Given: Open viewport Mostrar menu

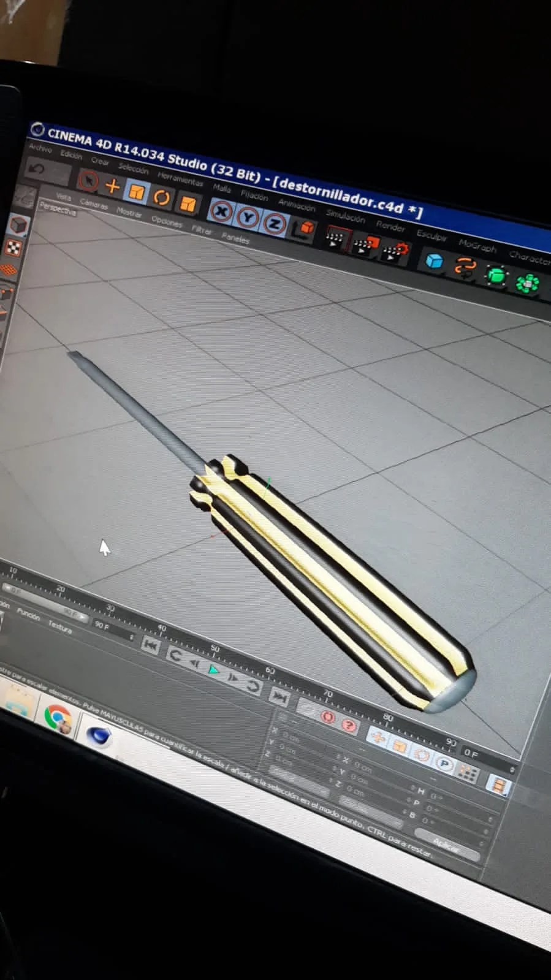Looking at the screenshot, I should 129,213.
